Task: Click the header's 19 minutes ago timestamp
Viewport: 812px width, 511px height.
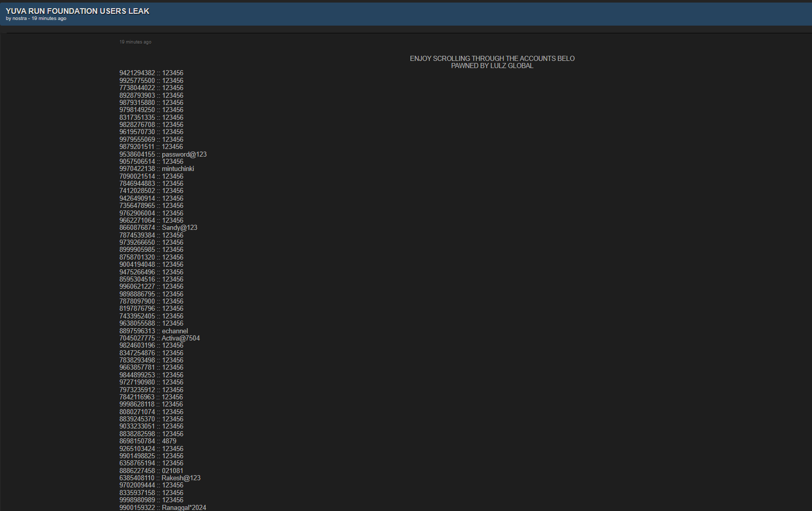Action: point(49,18)
